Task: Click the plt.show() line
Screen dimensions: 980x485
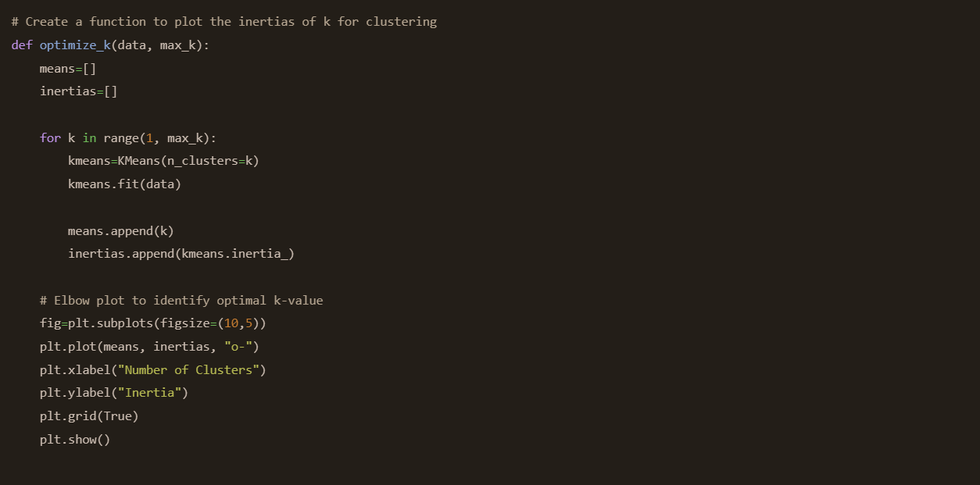Action: 75,440
